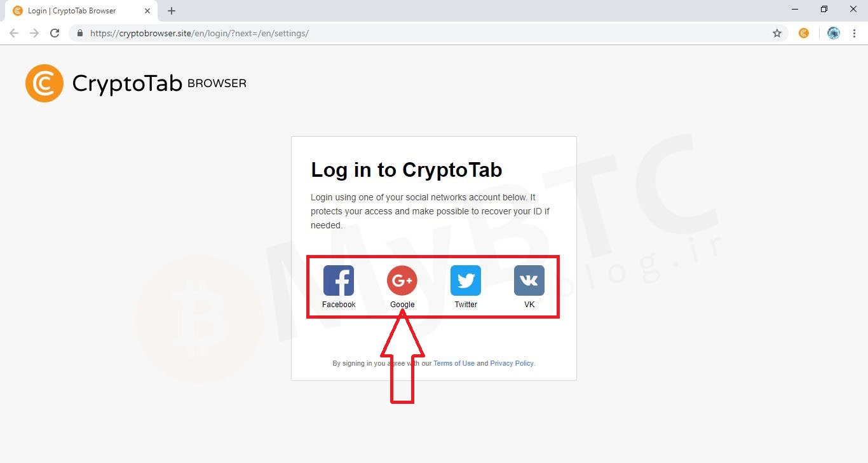Reload the page
This screenshot has height=463, width=868.
55,33
